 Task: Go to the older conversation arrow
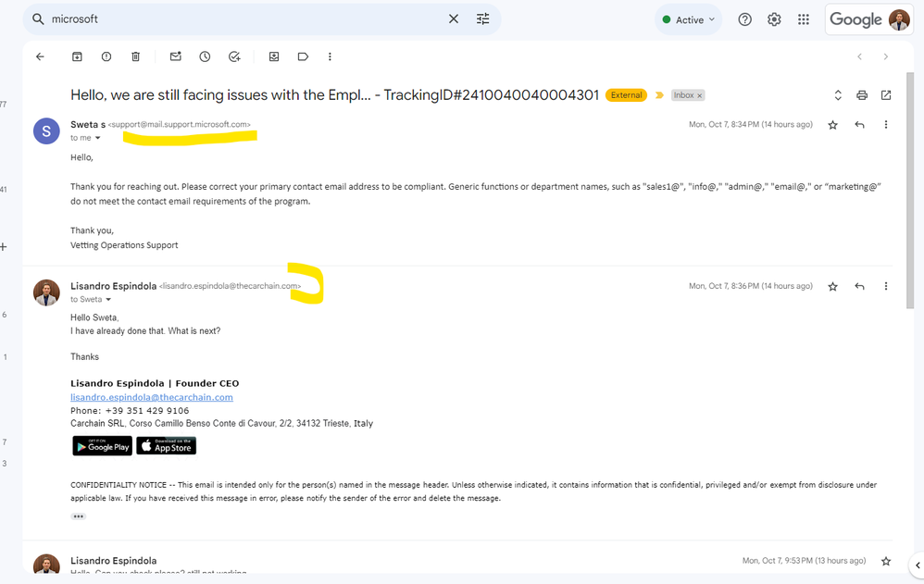click(x=886, y=56)
